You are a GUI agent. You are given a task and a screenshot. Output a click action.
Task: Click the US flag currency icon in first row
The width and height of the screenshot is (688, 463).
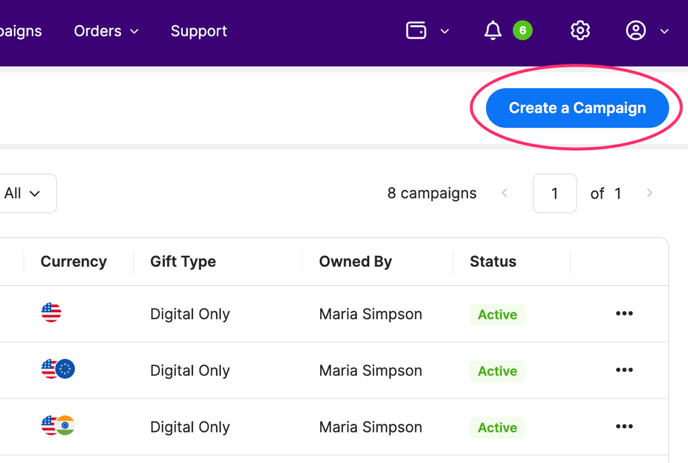coord(51,313)
